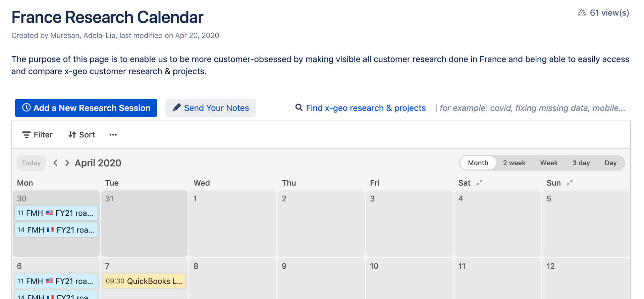644x299 pixels.
Task: Click the Send Your Notes button
Action: [211, 108]
